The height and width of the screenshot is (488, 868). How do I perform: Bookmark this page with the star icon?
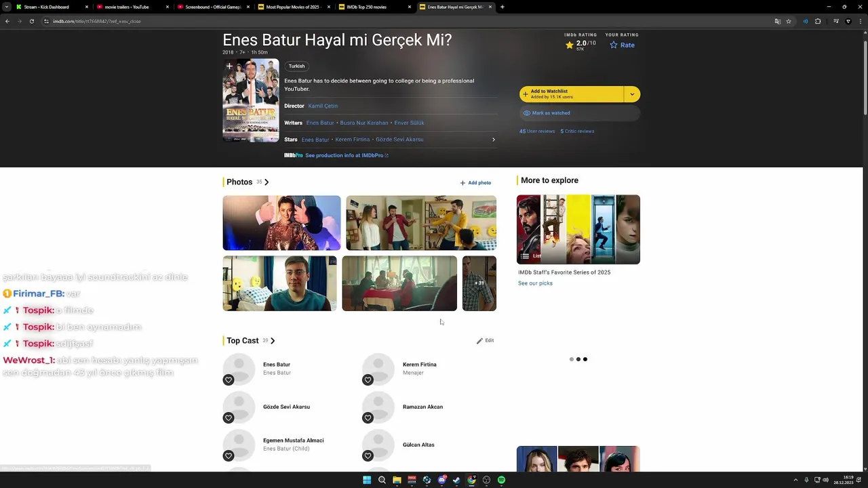tap(789, 21)
